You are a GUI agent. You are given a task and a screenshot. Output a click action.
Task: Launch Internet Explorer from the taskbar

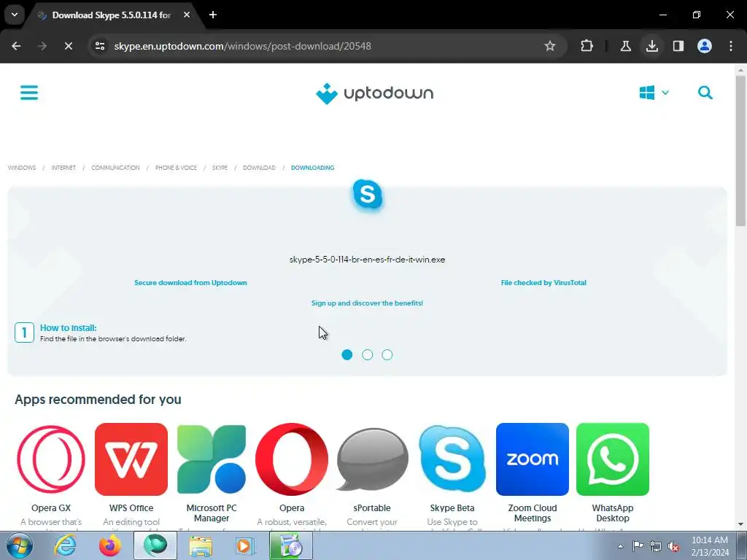[65, 545]
